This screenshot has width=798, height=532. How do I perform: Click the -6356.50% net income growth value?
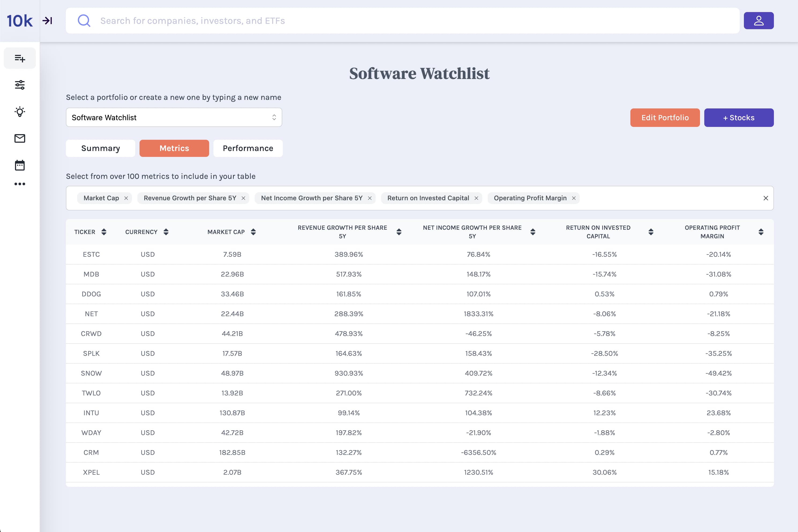(479, 452)
